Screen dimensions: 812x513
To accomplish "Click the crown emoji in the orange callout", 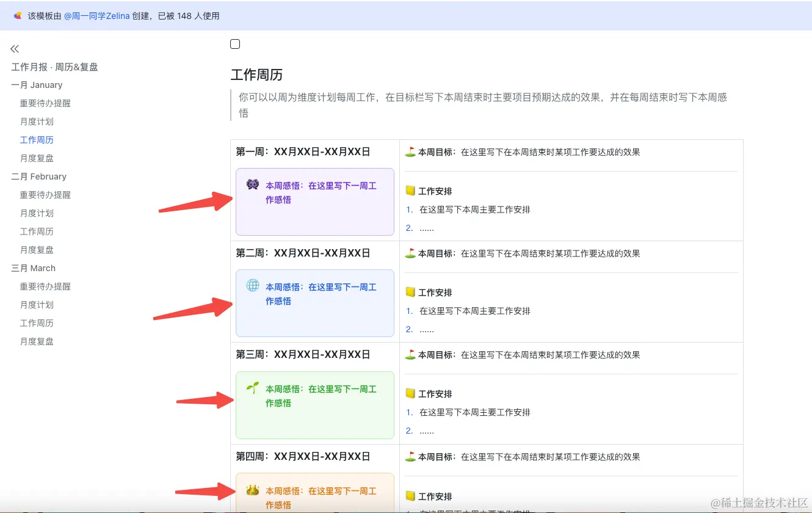I will [253, 490].
